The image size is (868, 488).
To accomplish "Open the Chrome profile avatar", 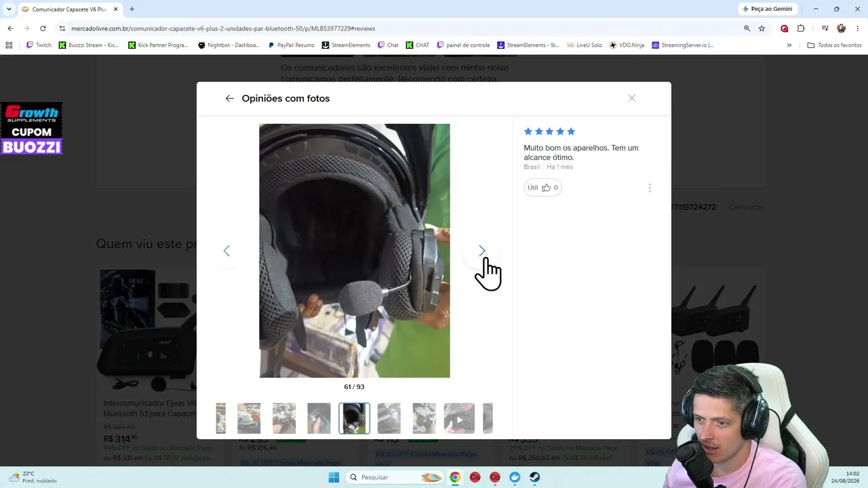I will pyautogui.click(x=842, y=28).
